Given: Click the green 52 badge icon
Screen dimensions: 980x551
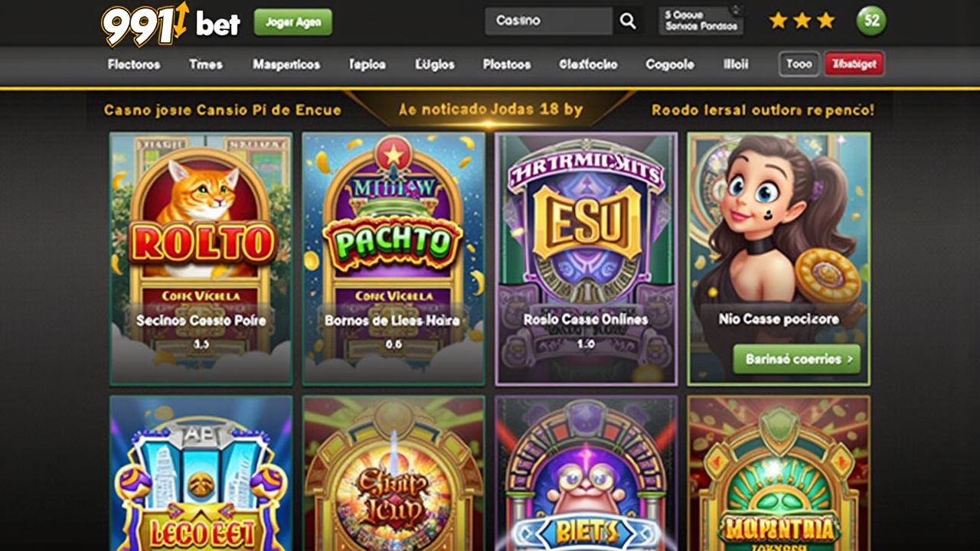Looking at the screenshot, I should (x=871, y=21).
